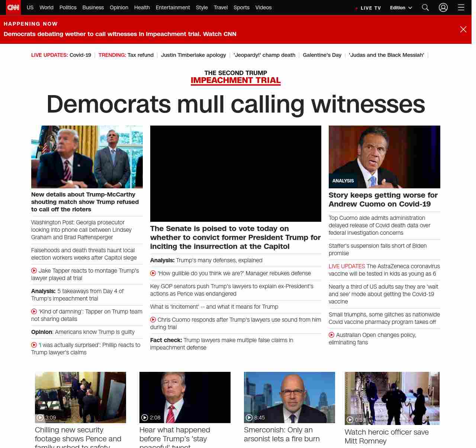The image size is (476, 448).
Task: Watch Live TV
Action: pos(368,8)
